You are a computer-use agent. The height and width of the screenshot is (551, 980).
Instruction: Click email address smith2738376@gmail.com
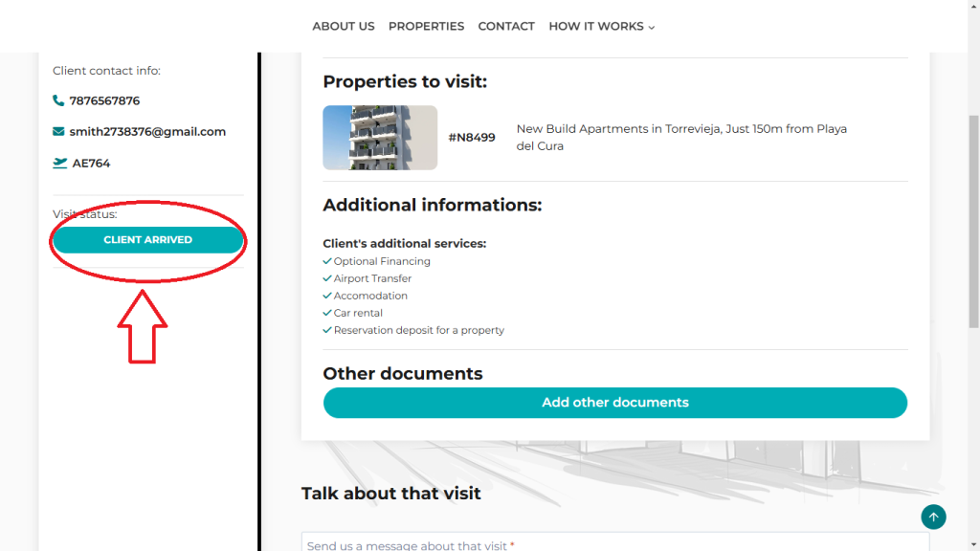(147, 132)
